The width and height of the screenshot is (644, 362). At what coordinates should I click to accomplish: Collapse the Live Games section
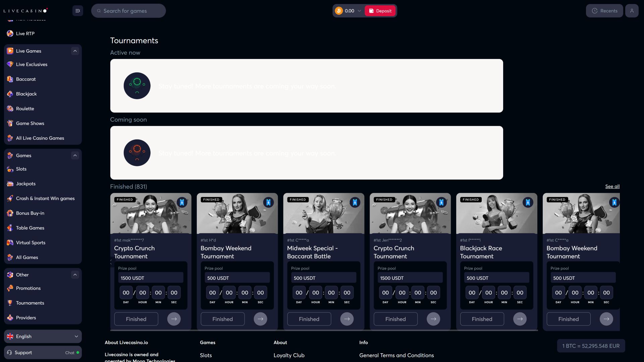click(75, 51)
